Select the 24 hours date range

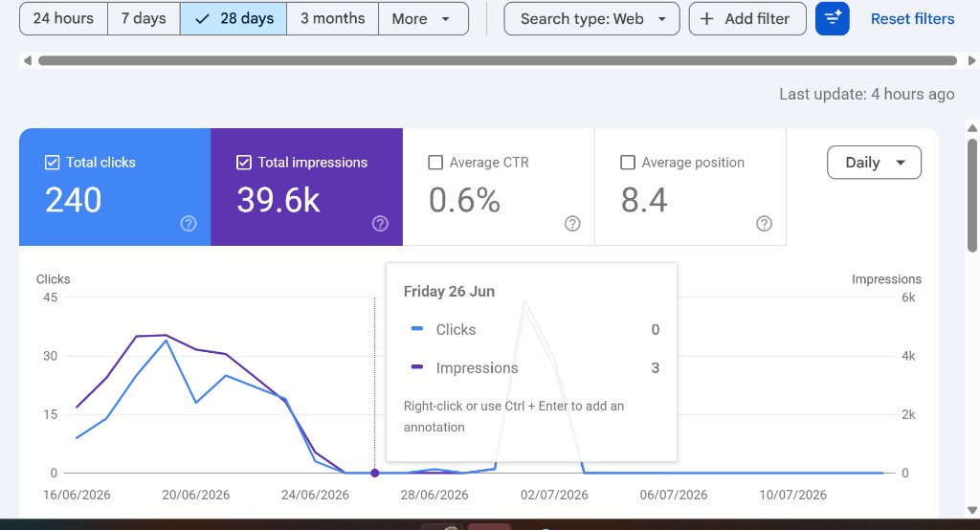pos(63,19)
